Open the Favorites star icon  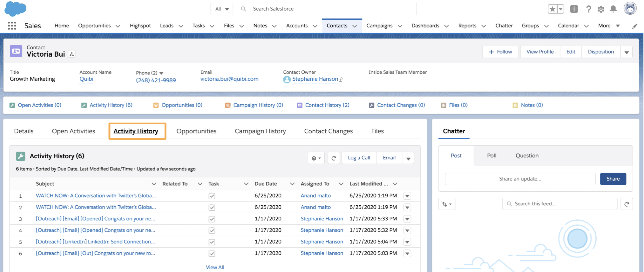click(553, 9)
